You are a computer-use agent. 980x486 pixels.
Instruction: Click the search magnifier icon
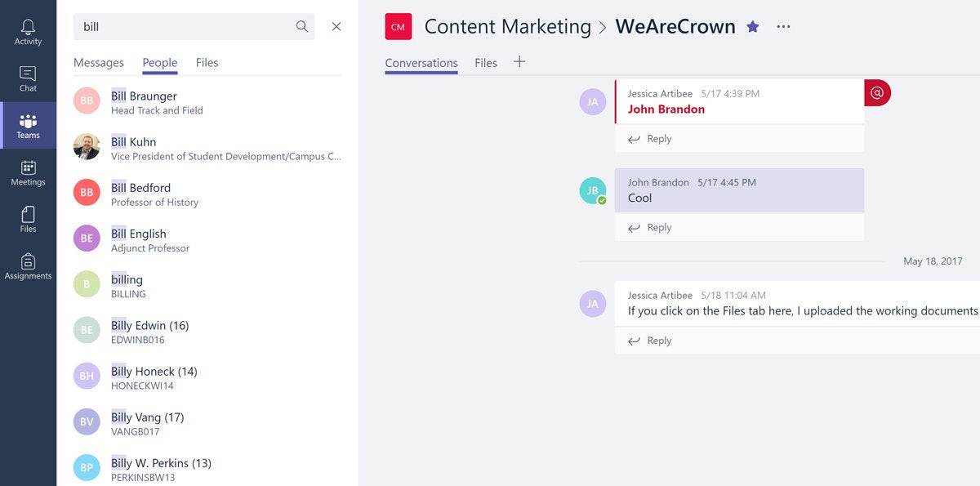pyautogui.click(x=302, y=27)
